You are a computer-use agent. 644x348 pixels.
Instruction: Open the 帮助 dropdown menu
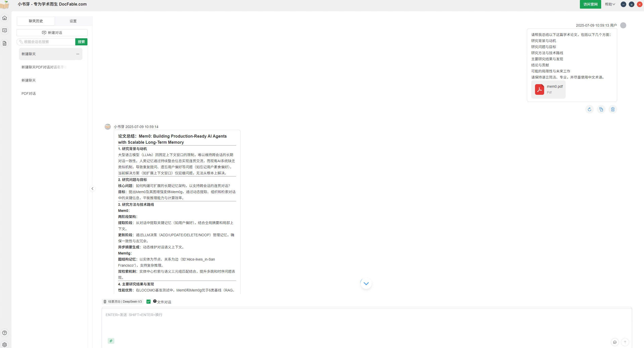pyautogui.click(x=610, y=4)
